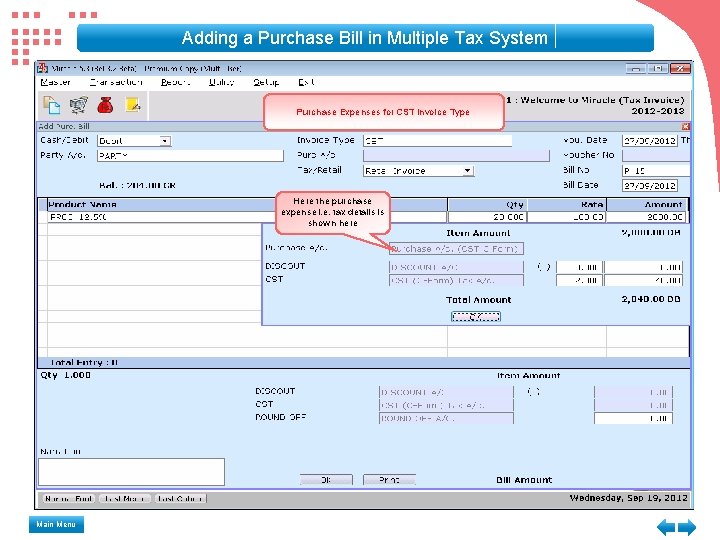The width and height of the screenshot is (720, 540).
Task: Click the Party A/c. input field
Action: (x=190, y=156)
